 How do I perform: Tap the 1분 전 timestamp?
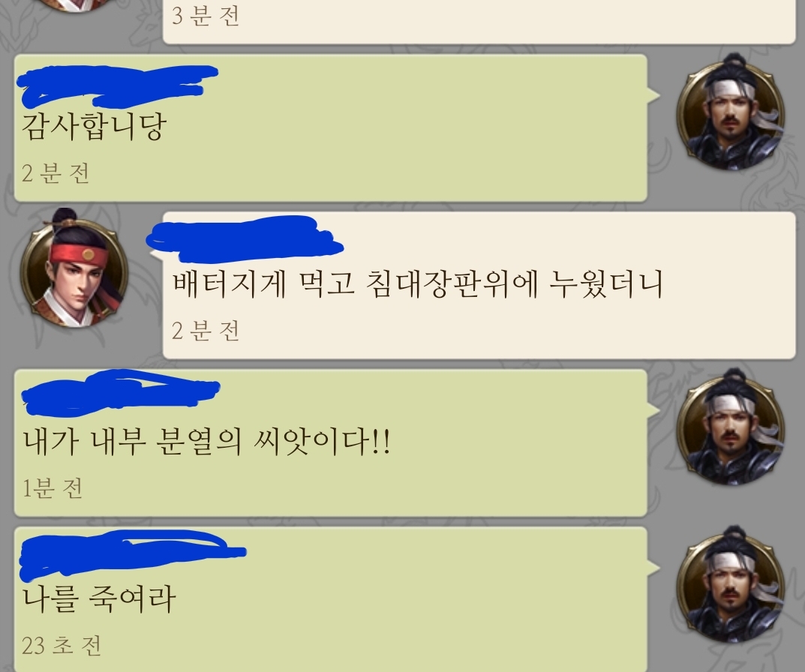[53, 487]
